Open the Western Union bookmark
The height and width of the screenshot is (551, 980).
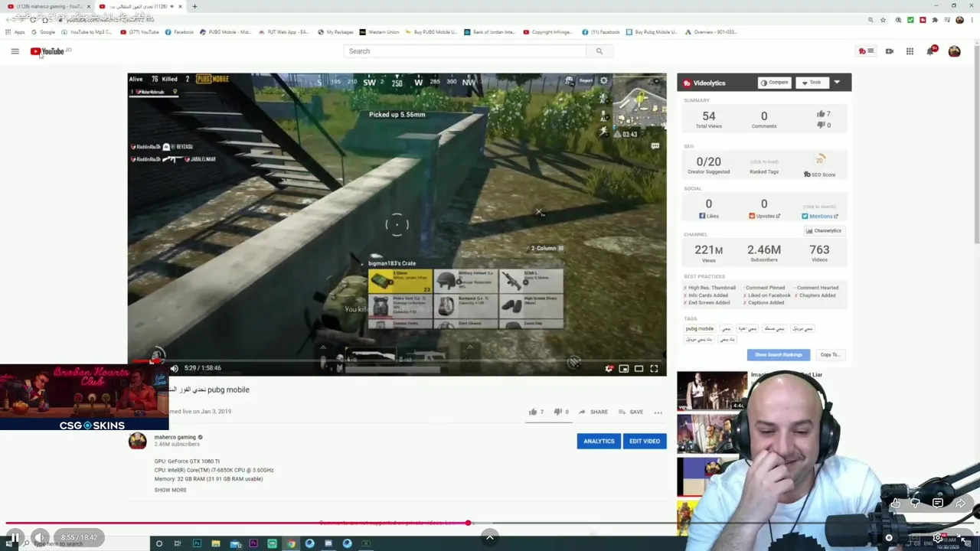coord(379,32)
